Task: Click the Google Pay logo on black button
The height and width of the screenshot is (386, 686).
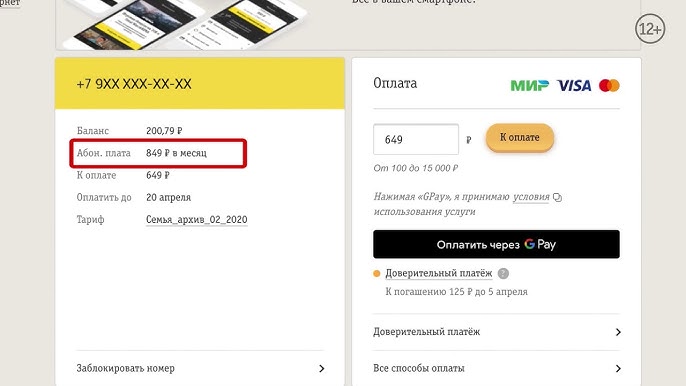Action: 540,244
